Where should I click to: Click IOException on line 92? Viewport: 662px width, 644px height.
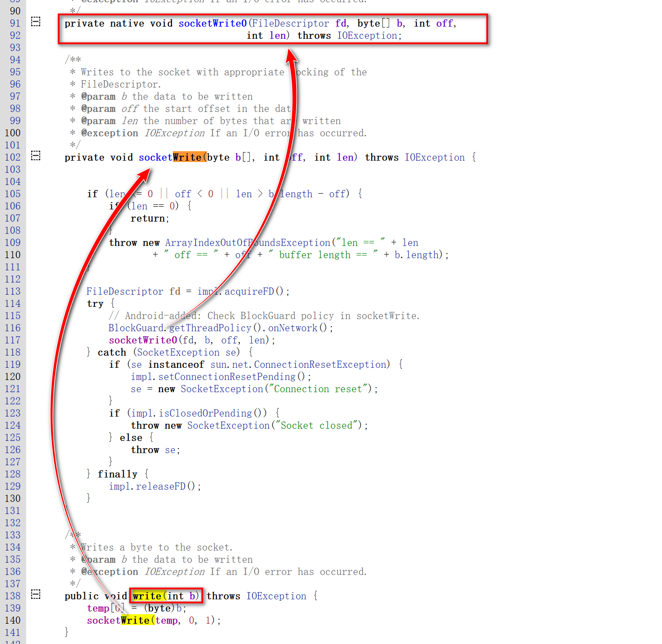(367, 35)
